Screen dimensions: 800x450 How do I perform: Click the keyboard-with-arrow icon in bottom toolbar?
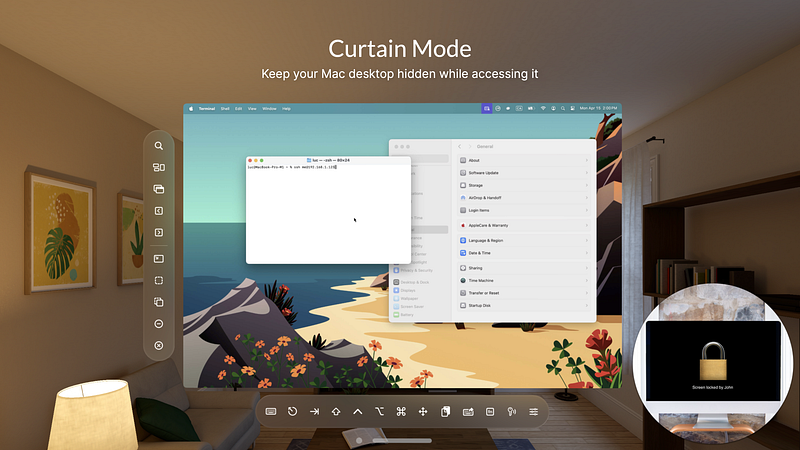[468, 411]
